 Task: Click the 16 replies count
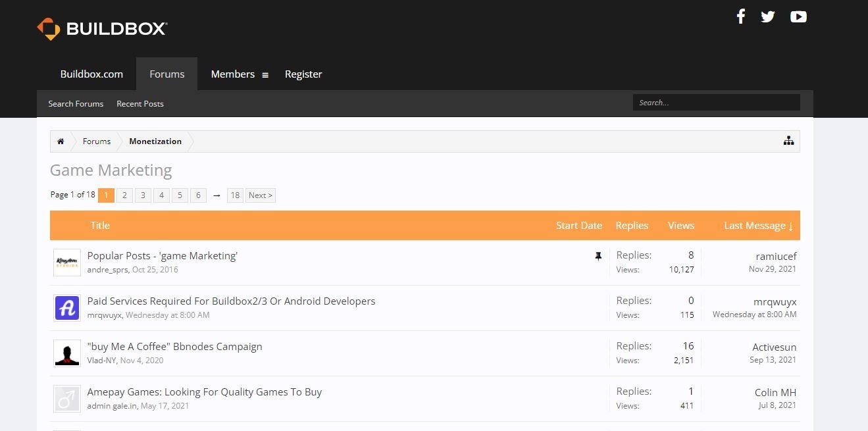[688, 346]
